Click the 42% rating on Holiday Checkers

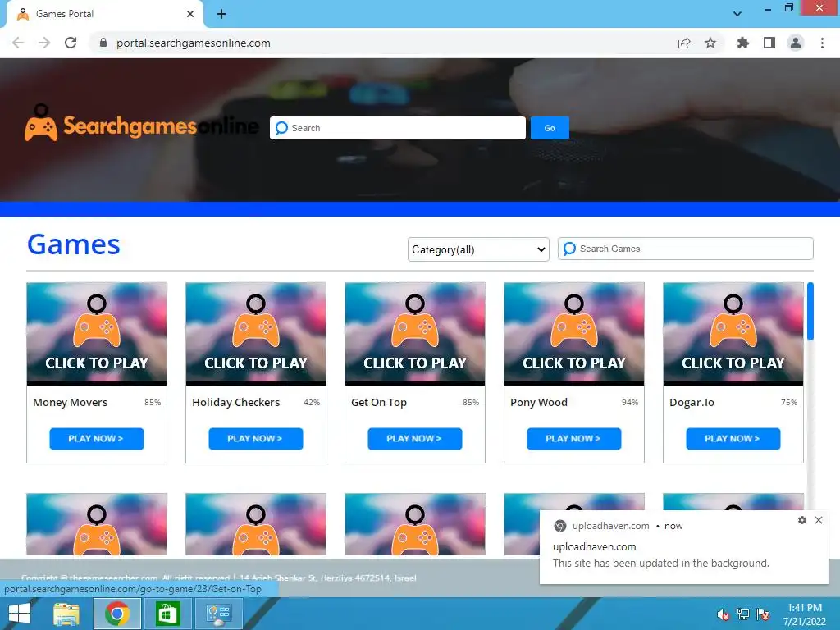click(312, 402)
